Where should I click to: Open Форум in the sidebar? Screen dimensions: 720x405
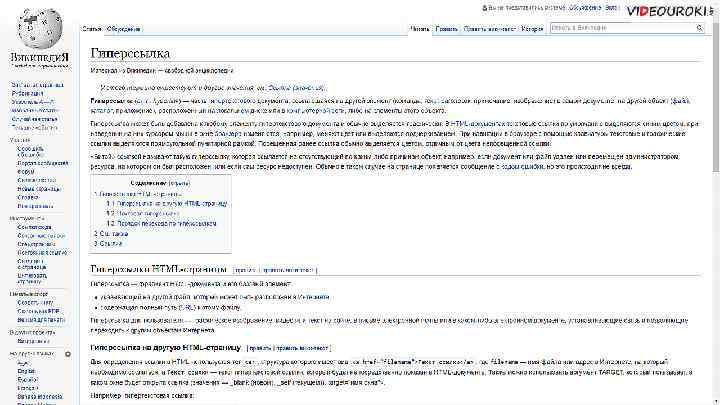[x=26, y=171]
